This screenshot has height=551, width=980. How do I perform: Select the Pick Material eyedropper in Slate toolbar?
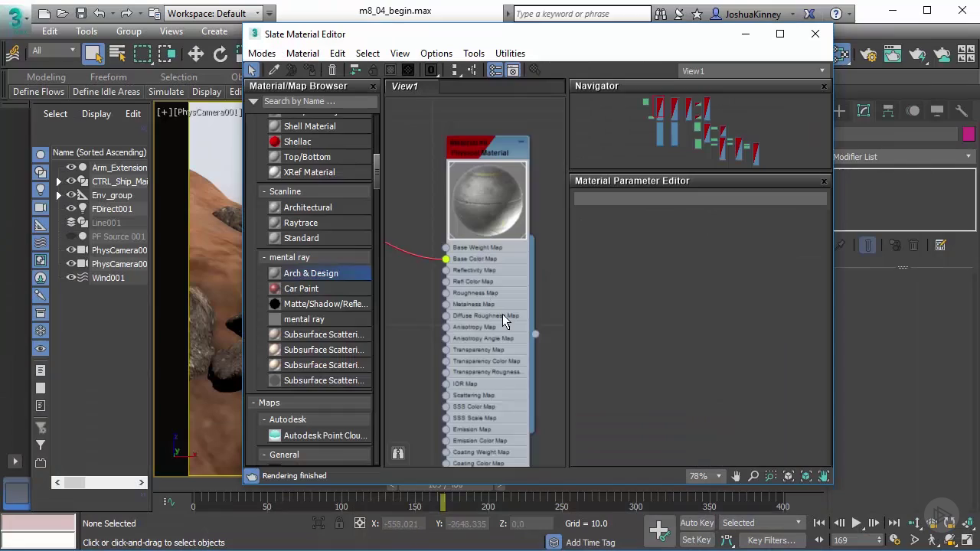[273, 70]
